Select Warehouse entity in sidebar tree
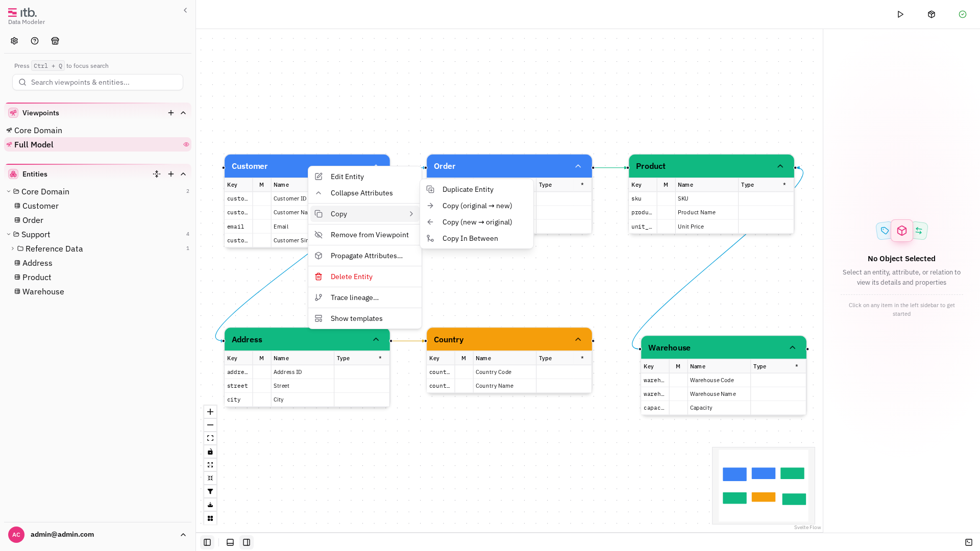 tap(43, 291)
